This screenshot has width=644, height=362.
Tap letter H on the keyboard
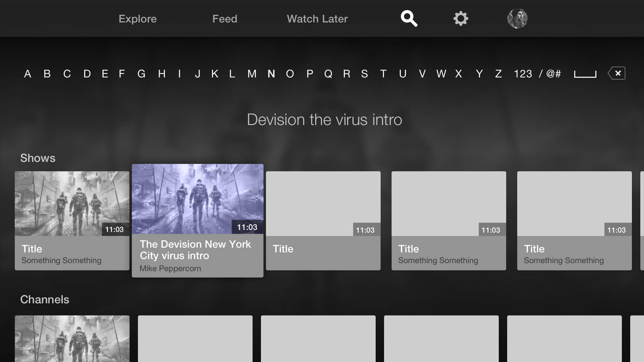162,74
